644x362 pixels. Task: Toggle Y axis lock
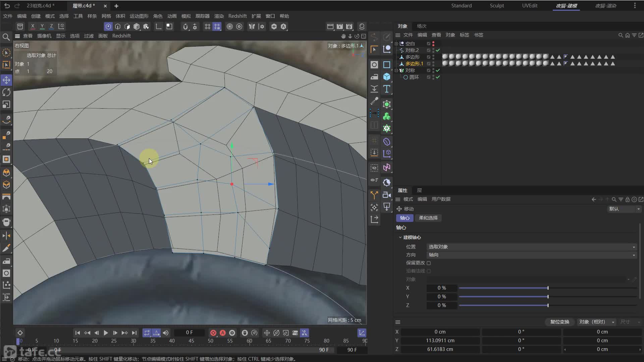point(42,26)
